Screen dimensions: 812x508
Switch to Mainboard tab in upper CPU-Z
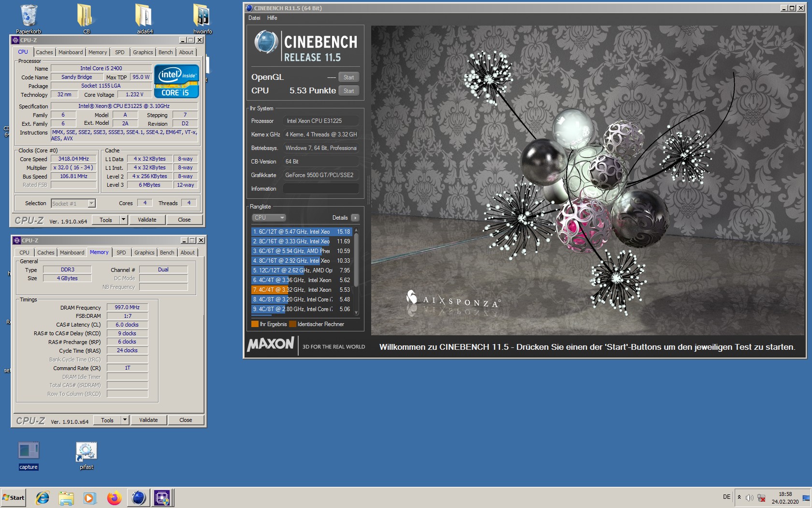point(71,52)
